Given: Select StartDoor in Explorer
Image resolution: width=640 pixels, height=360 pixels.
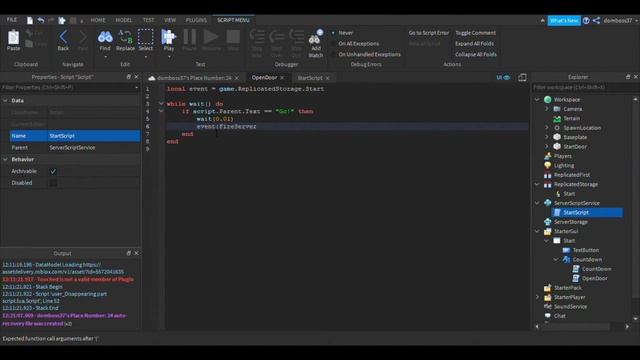Looking at the screenshot, I should tap(575, 147).
